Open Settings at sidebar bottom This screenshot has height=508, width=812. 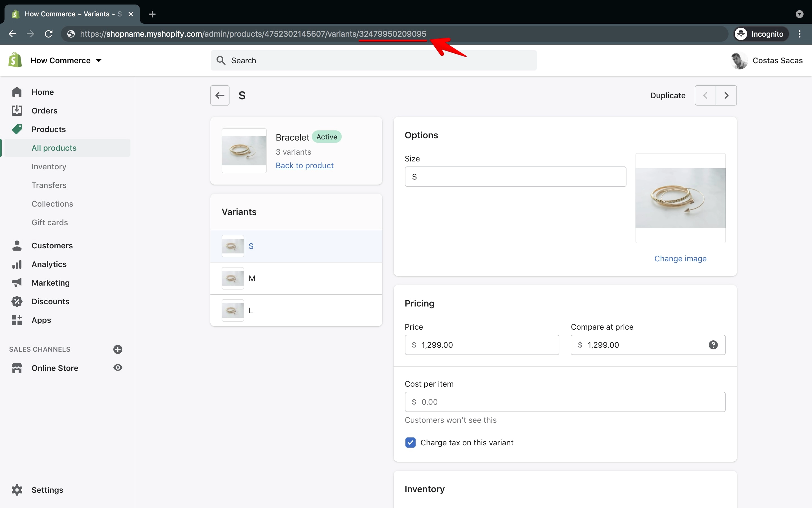[47, 490]
